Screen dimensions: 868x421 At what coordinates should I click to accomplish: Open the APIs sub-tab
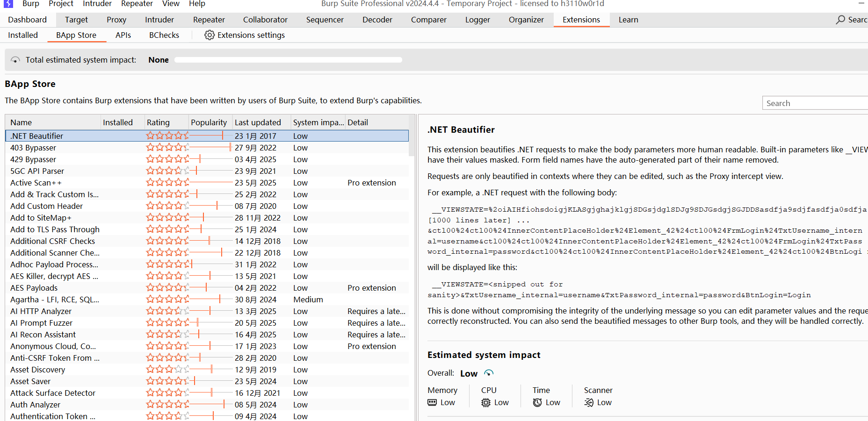pos(123,35)
